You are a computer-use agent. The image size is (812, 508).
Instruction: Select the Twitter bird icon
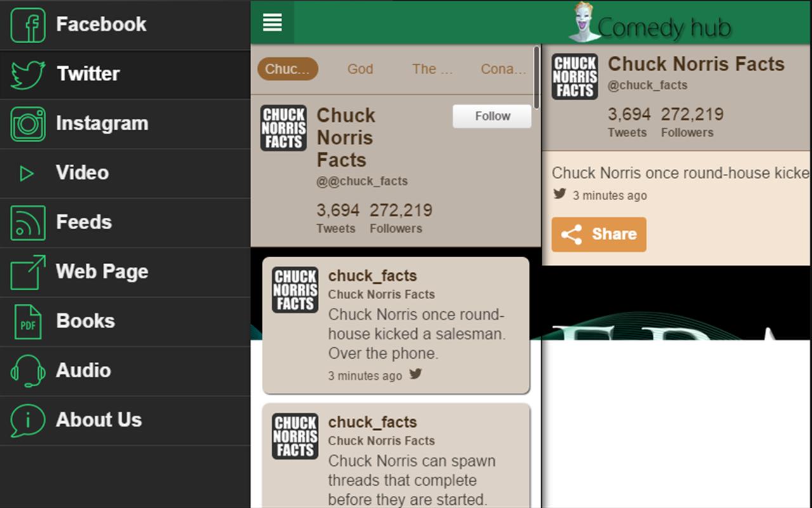pos(28,75)
